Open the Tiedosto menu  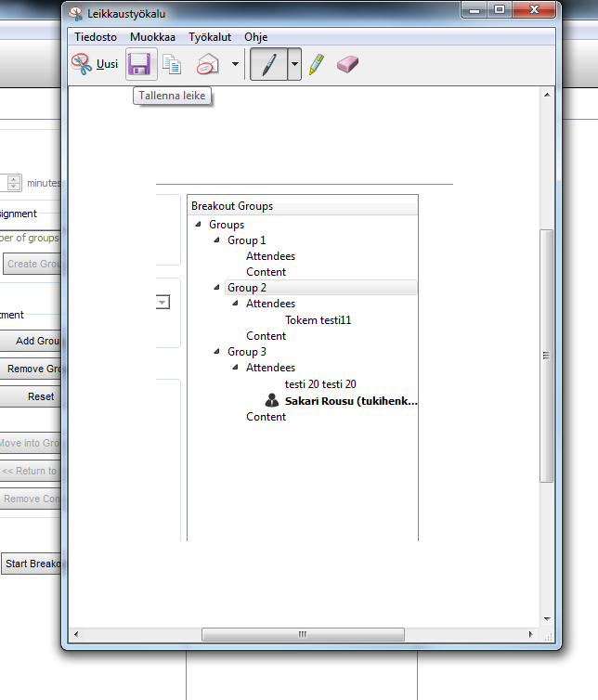96,37
